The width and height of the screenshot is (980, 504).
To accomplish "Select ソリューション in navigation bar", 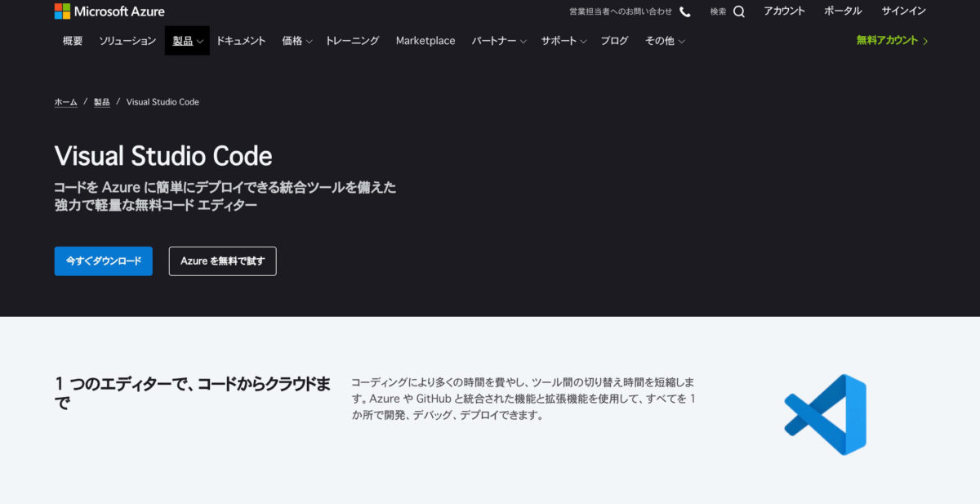I will [127, 41].
